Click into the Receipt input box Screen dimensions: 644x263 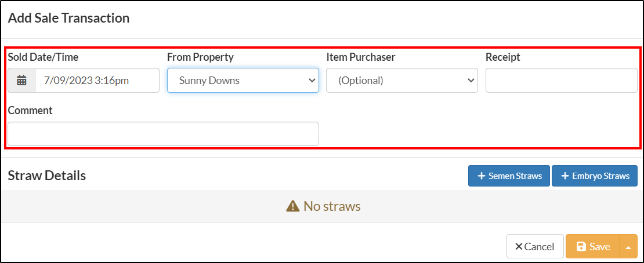562,81
